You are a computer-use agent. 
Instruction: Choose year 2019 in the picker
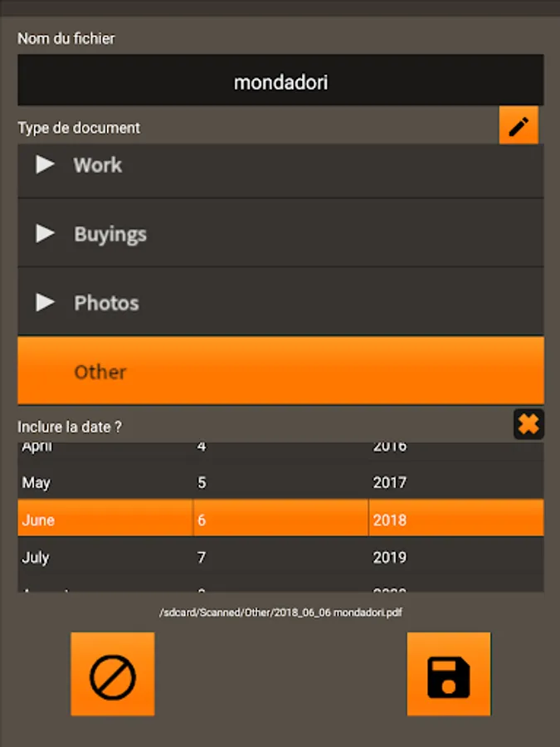click(390, 557)
